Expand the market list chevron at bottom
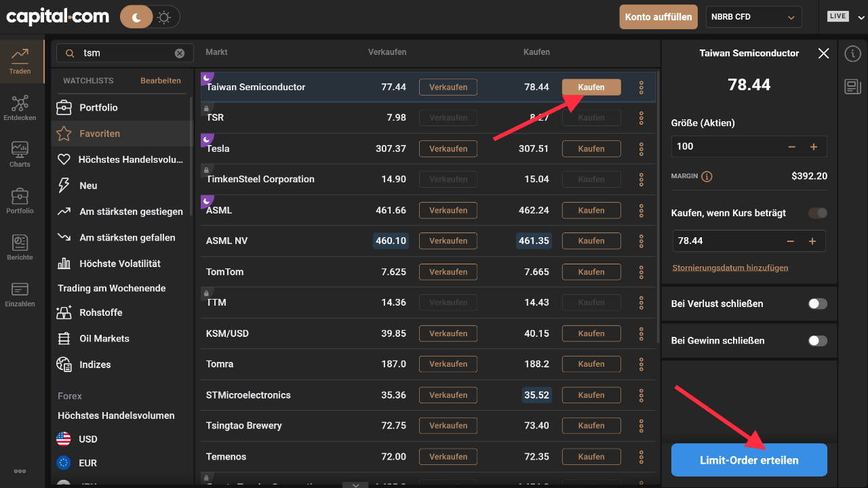 (x=356, y=485)
